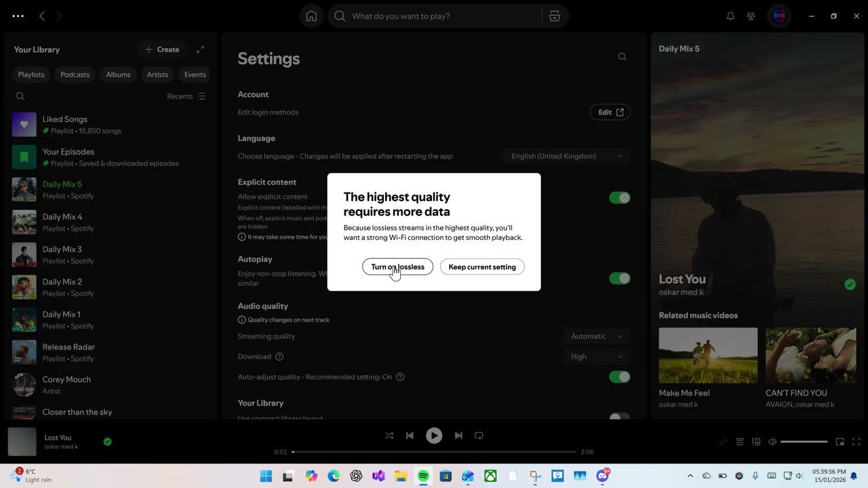Open Windows Start menu
This screenshot has height=488, width=868.
click(266, 476)
